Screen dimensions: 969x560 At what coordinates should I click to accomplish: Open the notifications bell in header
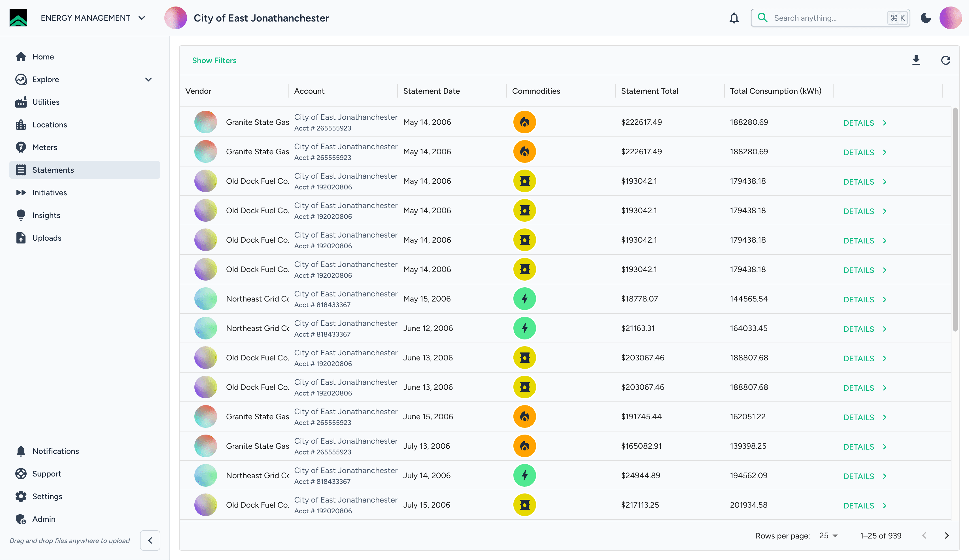click(734, 18)
